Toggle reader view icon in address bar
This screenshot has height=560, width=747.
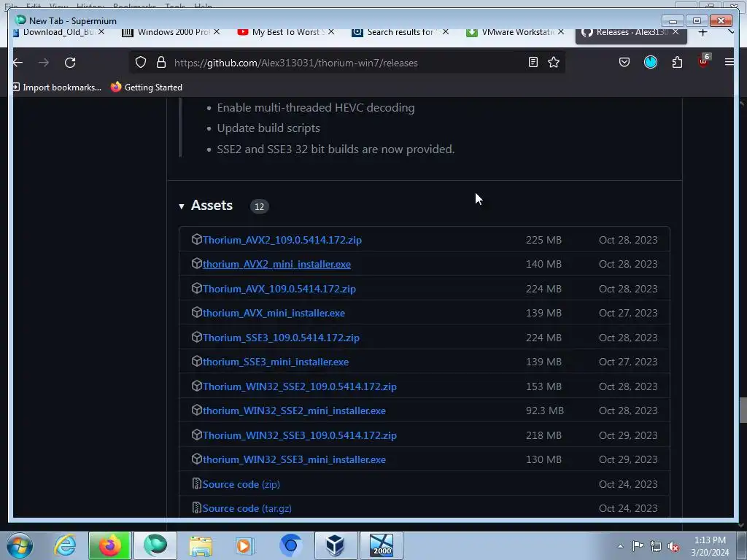coord(533,63)
